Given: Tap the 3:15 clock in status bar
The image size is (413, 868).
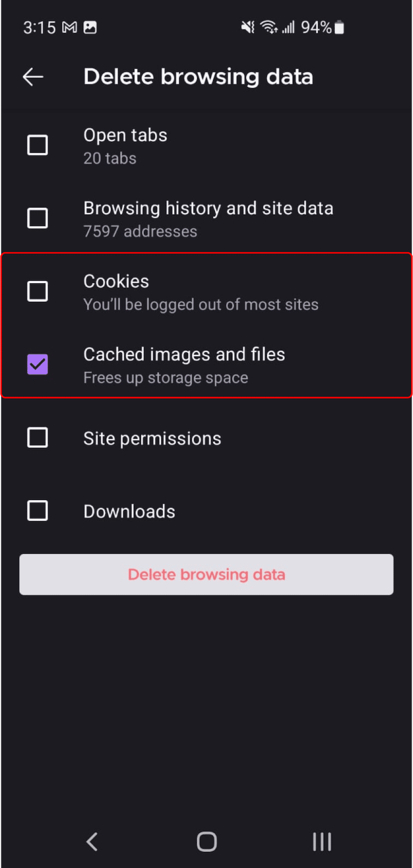Looking at the screenshot, I should (39, 27).
